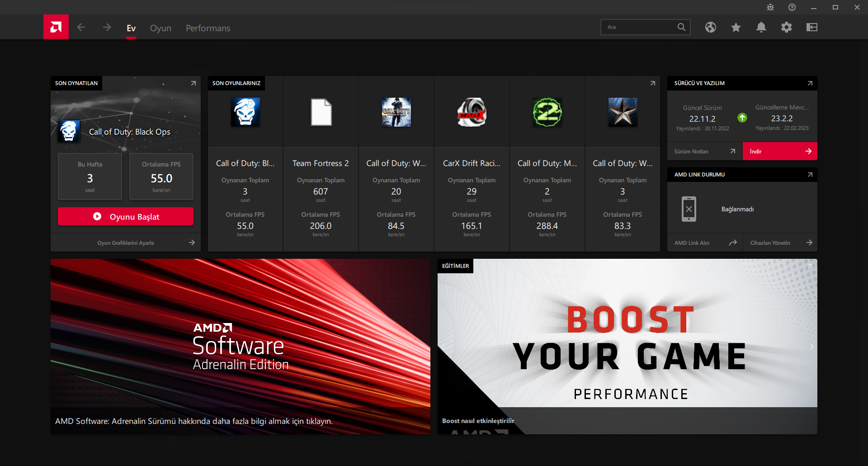868x466 pixels.
Task: Open Oyun Grafiklerini Ayarla link
Action: click(x=126, y=243)
